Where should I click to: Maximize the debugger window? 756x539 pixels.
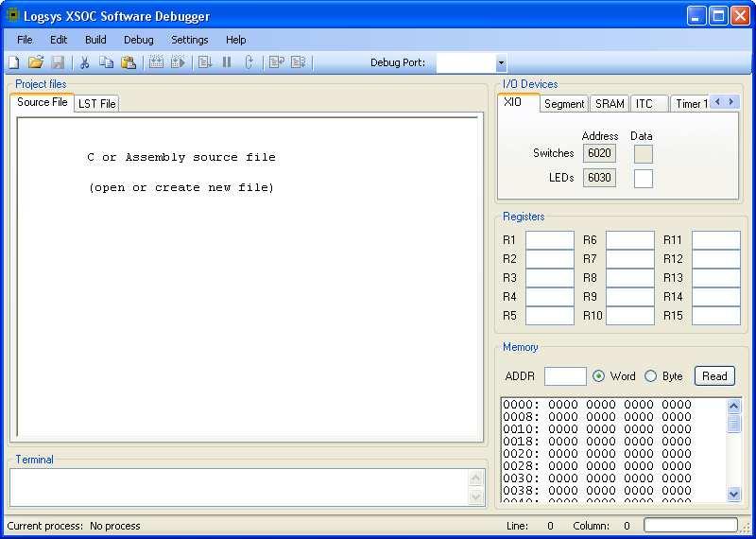pyautogui.click(x=718, y=16)
